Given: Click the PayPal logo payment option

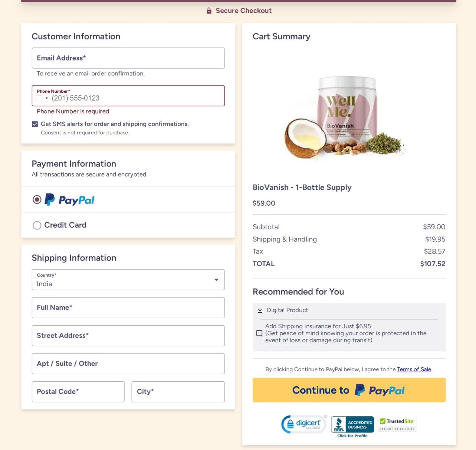Looking at the screenshot, I should (69, 200).
